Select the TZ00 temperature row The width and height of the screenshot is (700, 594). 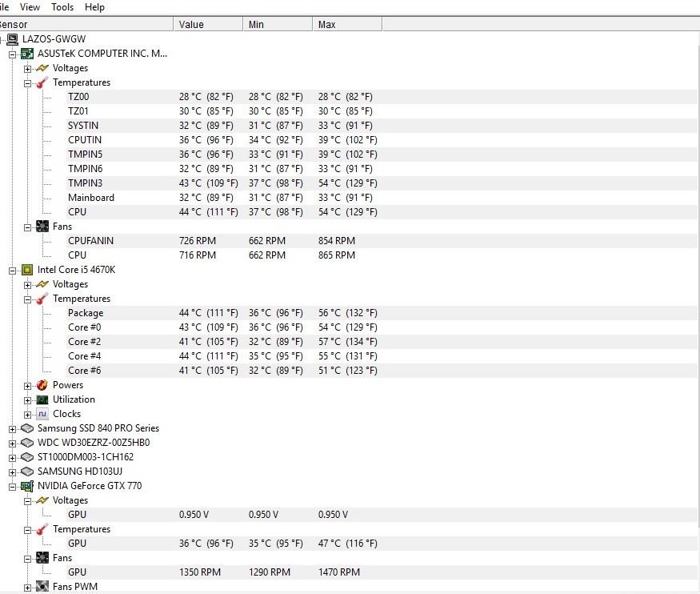click(x=382, y=97)
